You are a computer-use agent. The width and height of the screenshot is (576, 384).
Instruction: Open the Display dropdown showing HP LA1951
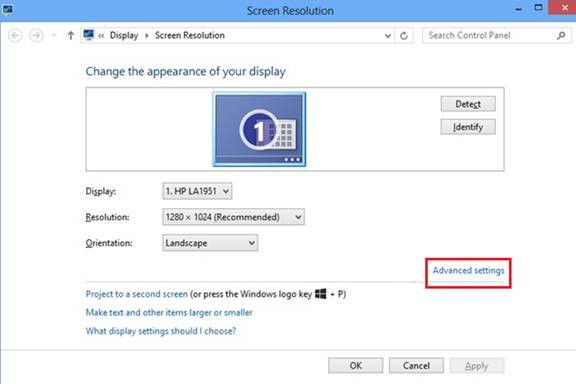[197, 191]
